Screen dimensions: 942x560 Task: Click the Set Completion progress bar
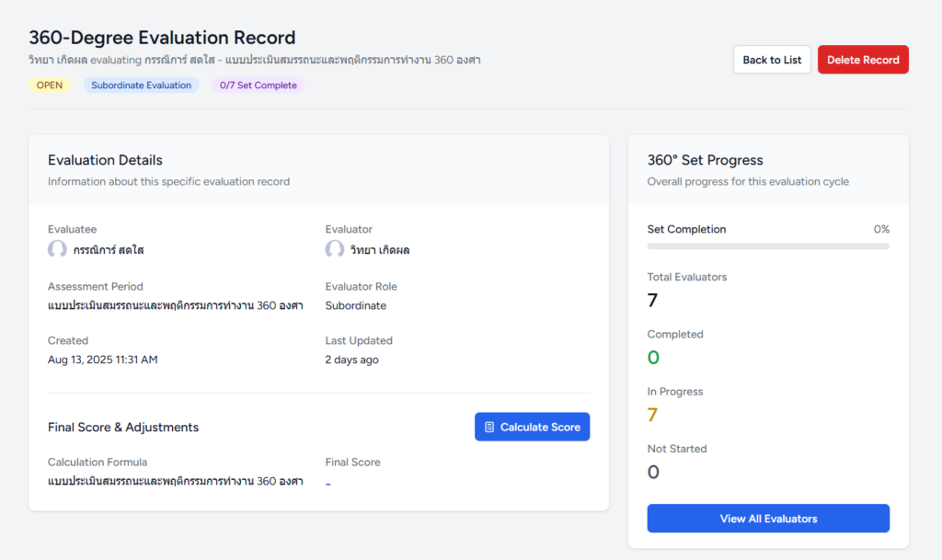click(768, 246)
